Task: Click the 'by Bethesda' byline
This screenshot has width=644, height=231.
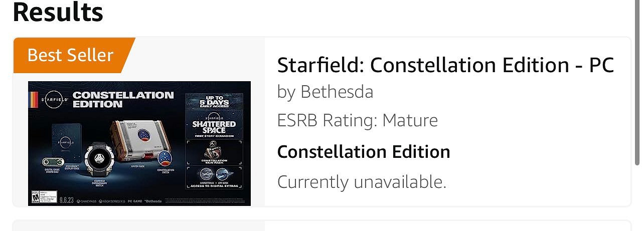Action: click(x=325, y=92)
